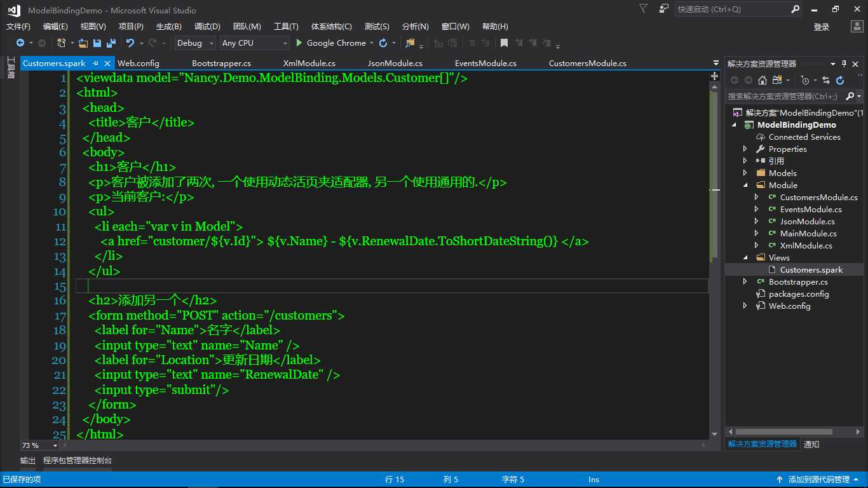Expand the Properties node

click(745, 149)
